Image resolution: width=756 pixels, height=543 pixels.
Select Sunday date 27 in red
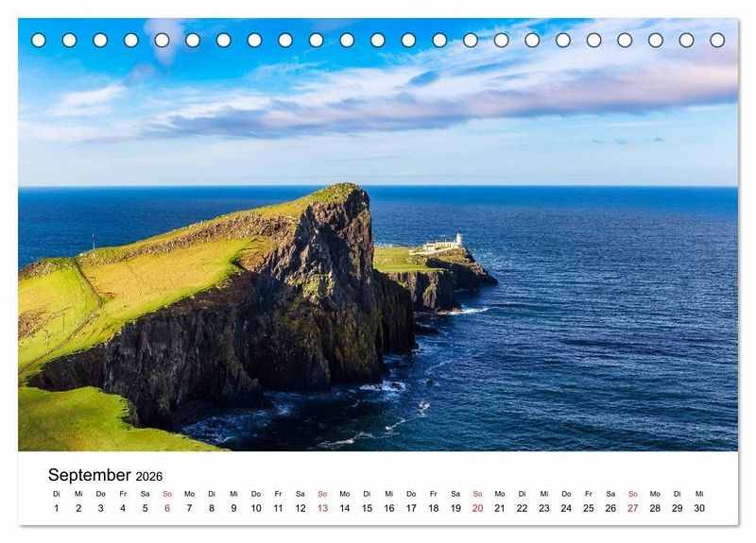click(x=633, y=508)
